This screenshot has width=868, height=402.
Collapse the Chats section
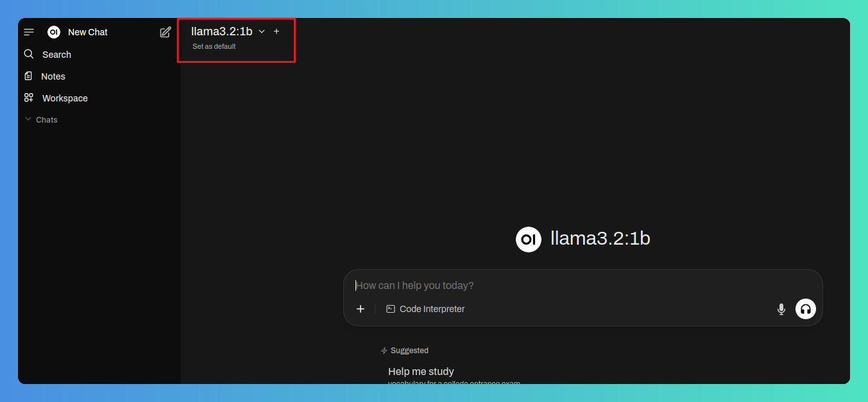tap(41, 120)
